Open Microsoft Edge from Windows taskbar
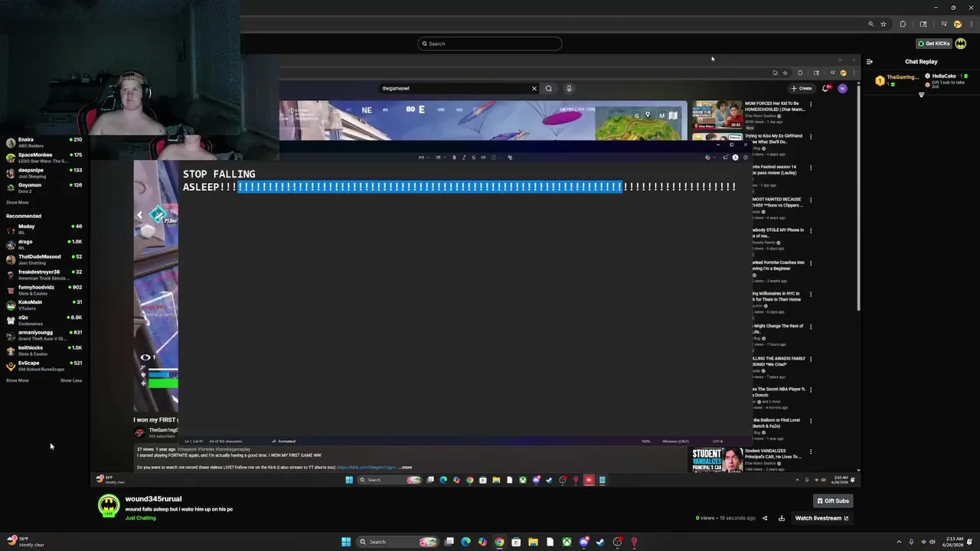This screenshot has height=551, width=980. pyautogui.click(x=465, y=542)
